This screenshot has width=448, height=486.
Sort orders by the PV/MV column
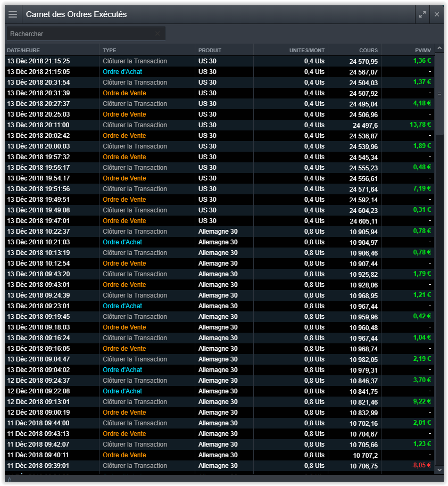pos(423,50)
